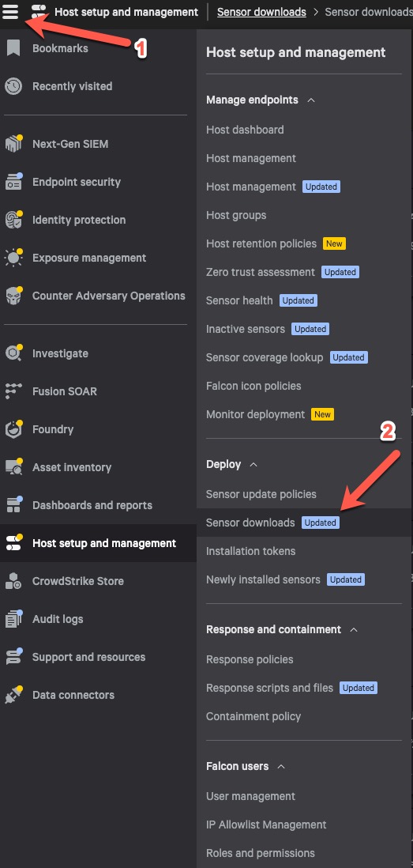This screenshot has width=413, height=868.
Task: Open Roles and permissions
Action: pos(261,853)
